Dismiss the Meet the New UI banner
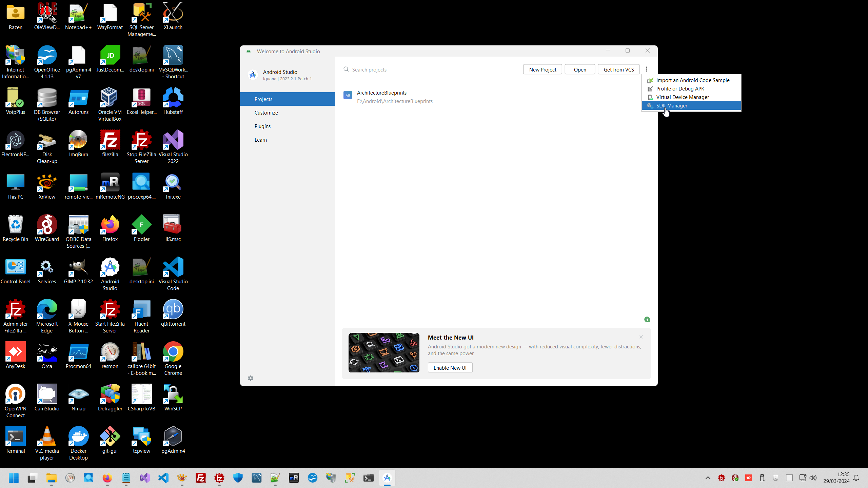 click(641, 337)
